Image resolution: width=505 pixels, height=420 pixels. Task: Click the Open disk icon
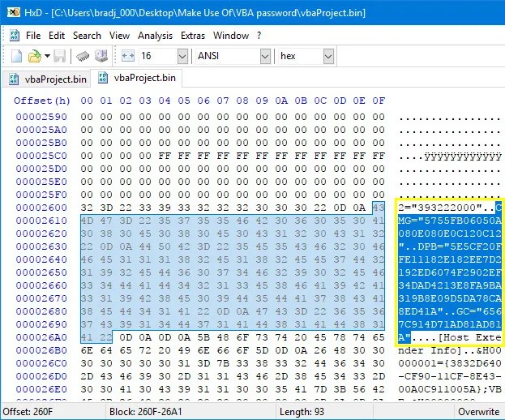tap(101, 56)
